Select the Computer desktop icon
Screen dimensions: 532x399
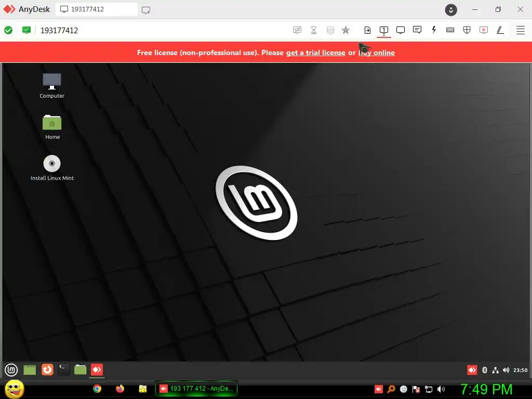point(52,86)
